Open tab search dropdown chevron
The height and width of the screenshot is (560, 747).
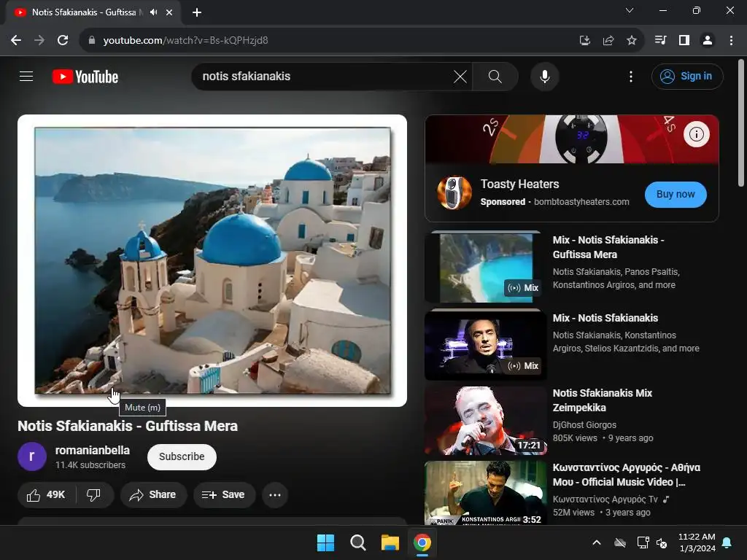630,10
